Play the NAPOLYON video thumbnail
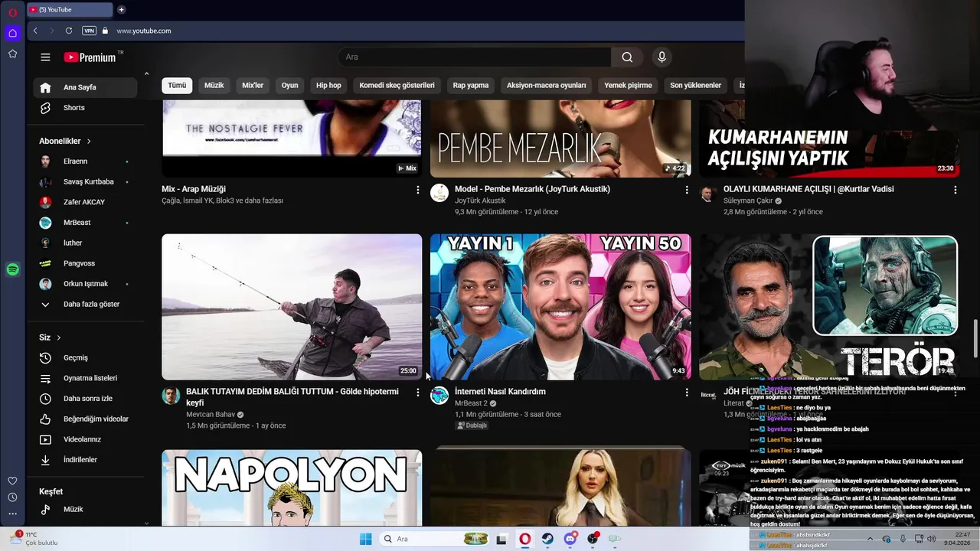 (292, 487)
